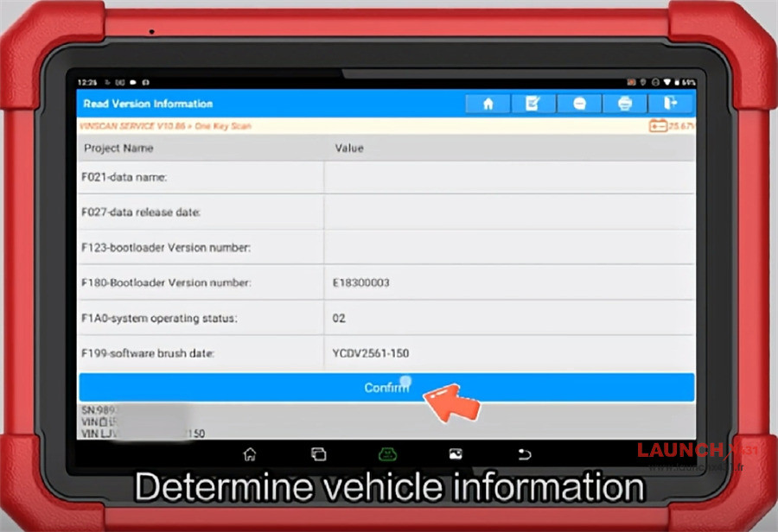Select the F199-software brush date row

click(386, 353)
